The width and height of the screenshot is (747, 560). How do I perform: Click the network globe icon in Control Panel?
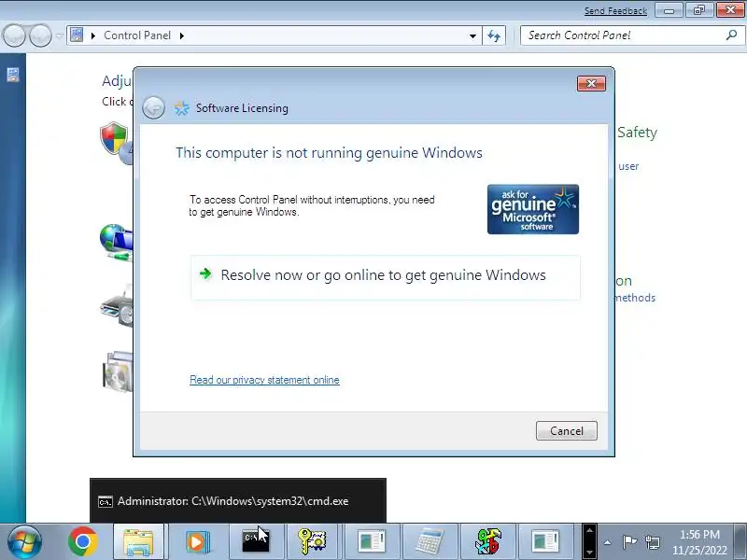click(116, 242)
